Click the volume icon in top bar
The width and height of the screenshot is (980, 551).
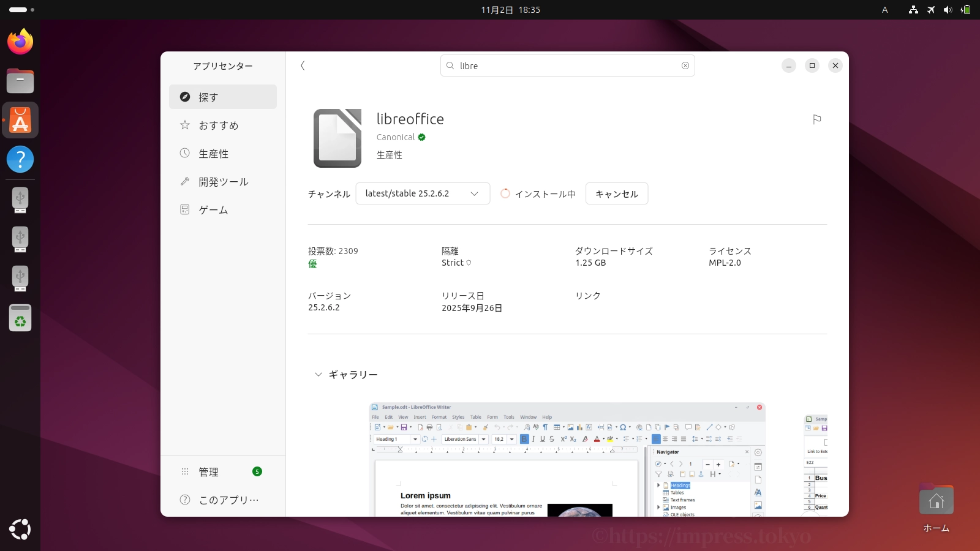pyautogui.click(x=948, y=10)
